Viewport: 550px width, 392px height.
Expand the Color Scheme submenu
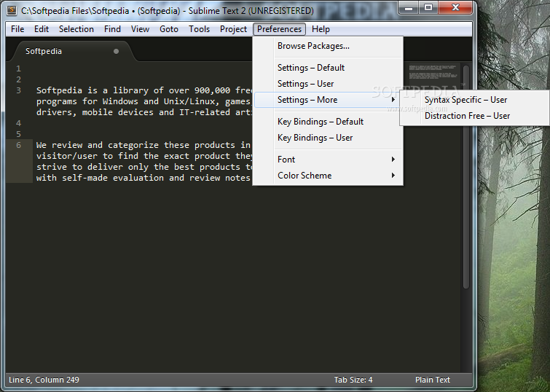pos(328,176)
